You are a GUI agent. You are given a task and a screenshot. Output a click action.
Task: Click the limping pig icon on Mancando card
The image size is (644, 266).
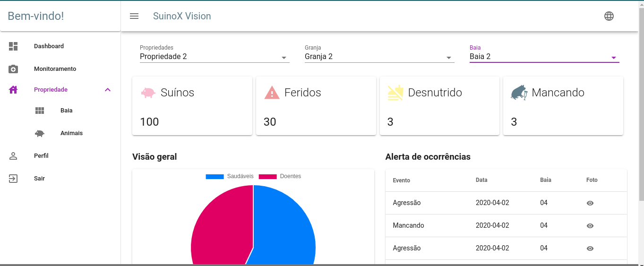pos(519,93)
